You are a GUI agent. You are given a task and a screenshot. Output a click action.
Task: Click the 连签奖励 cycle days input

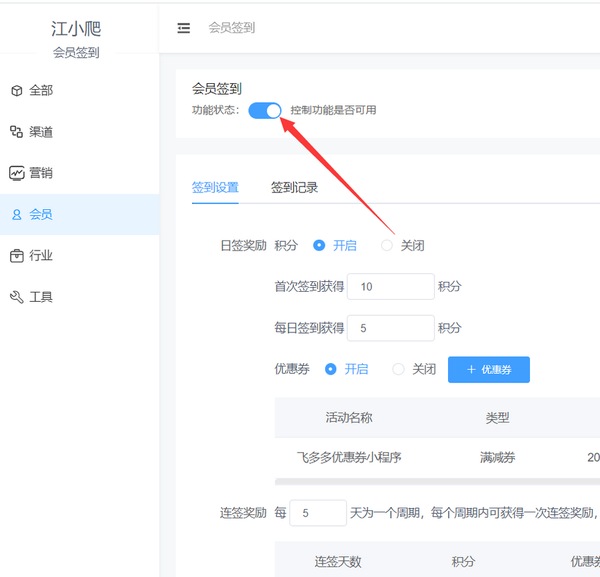click(x=318, y=513)
